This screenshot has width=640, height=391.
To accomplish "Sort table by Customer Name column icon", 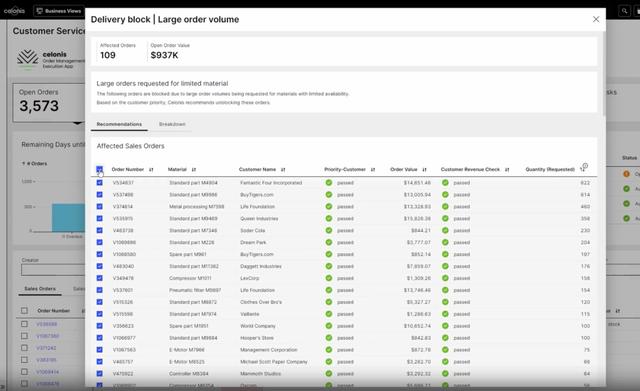I will coord(283,169).
